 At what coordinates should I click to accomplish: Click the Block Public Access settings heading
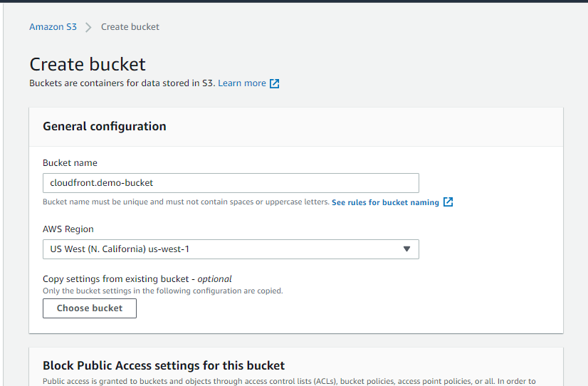tap(164, 365)
